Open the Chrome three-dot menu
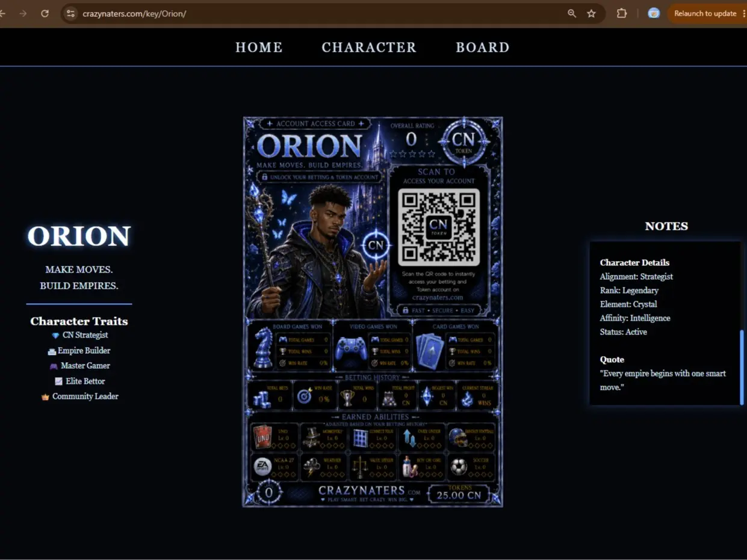This screenshot has width=747, height=560. (x=745, y=13)
